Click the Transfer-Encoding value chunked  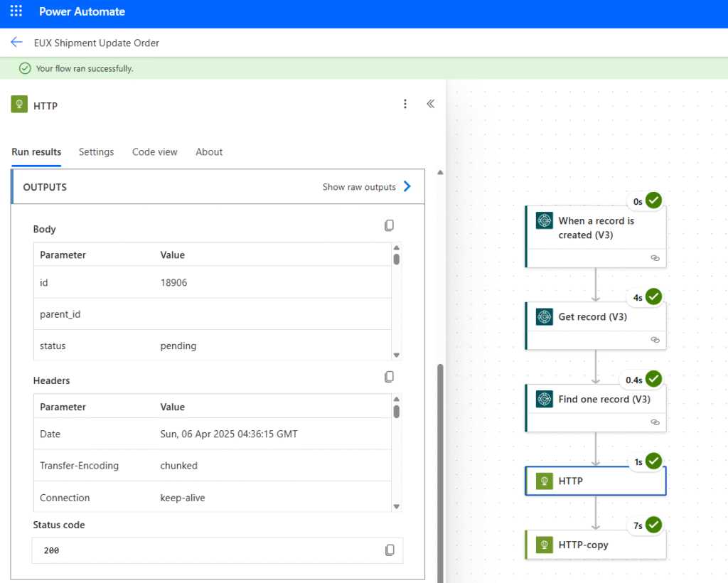click(178, 466)
